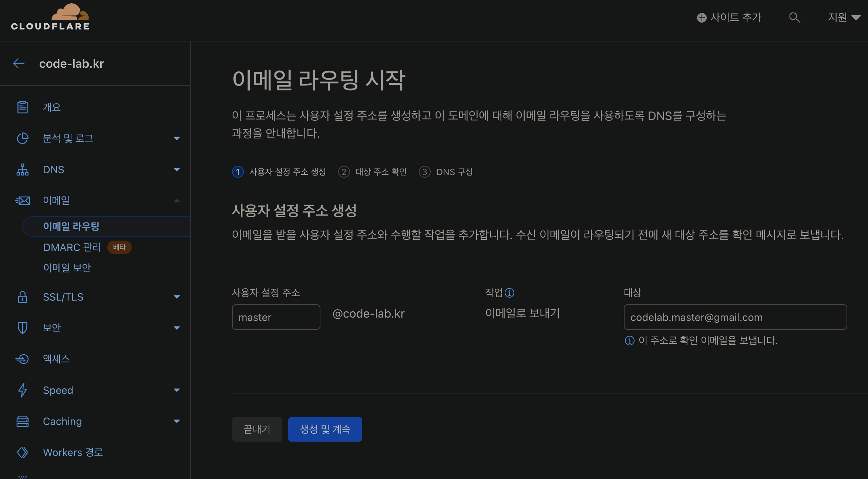Open the 지원 dropdown in the top bar
868x479 pixels.
pos(844,17)
